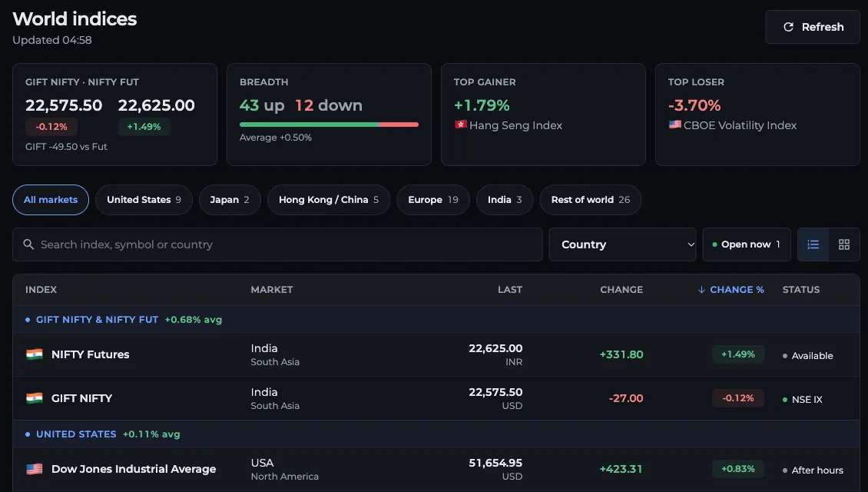Click US flag in Top Loser card

tap(674, 125)
